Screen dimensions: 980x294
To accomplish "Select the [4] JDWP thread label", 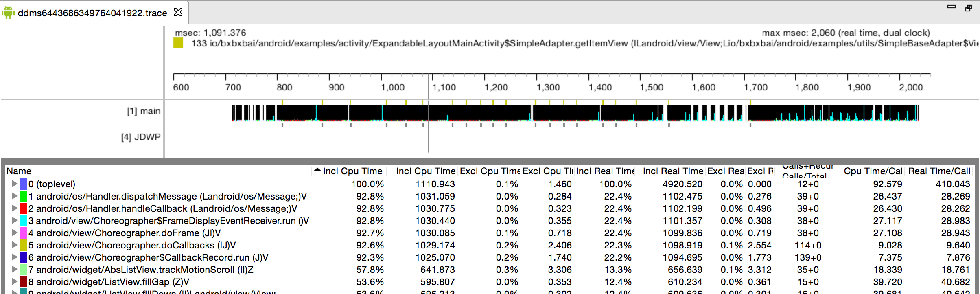I will coord(141,137).
